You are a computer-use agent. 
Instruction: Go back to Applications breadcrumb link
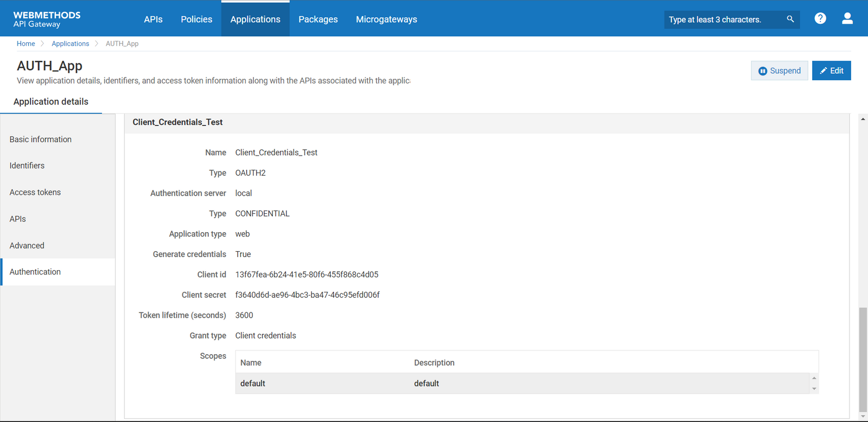tap(70, 43)
